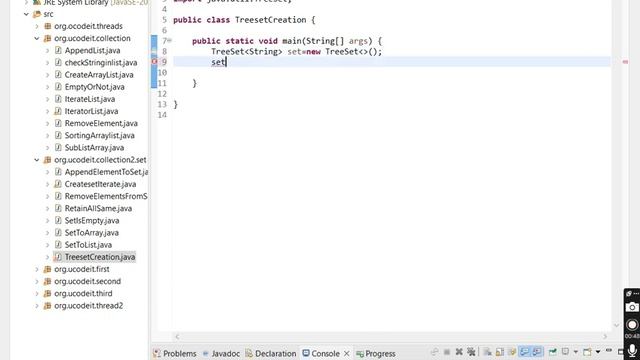The height and width of the screenshot is (360, 640).
Task: Click the src source folder icon
Action: tap(37, 14)
